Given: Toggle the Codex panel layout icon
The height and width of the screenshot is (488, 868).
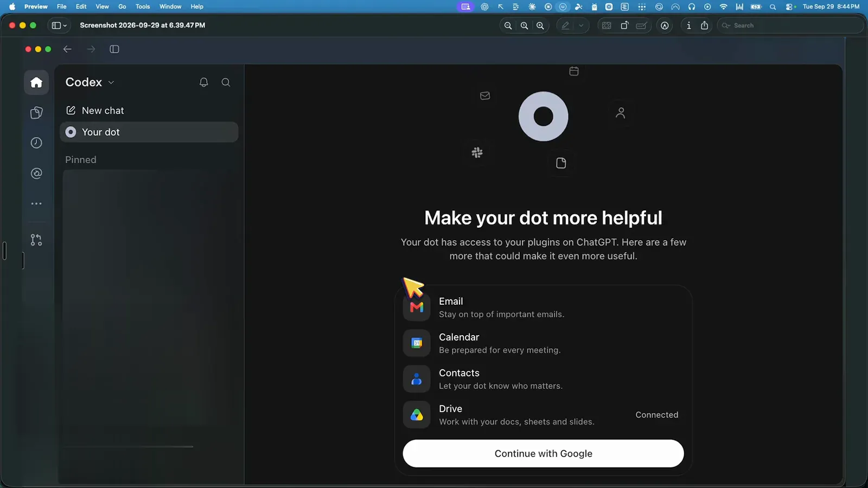Looking at the screenshot, I should click(x=114, y=49).
